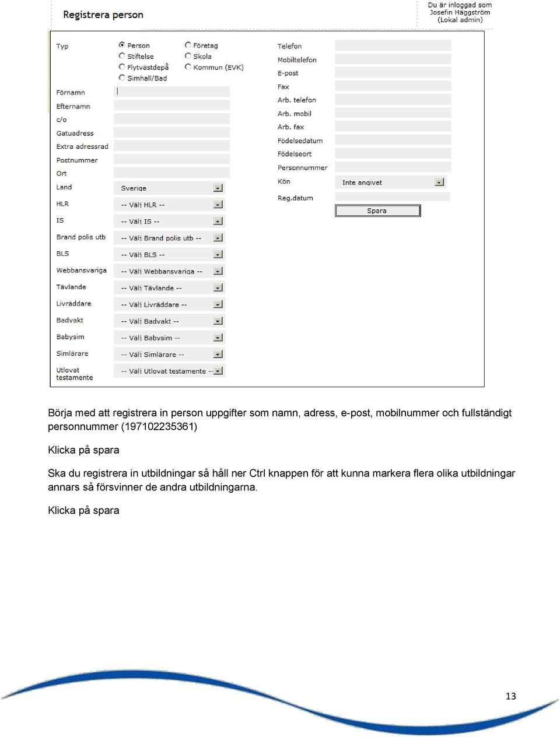The width and height of the screenshot is (560, 737).
Task: Focus the Fax input field
Action: pos(393,86)
